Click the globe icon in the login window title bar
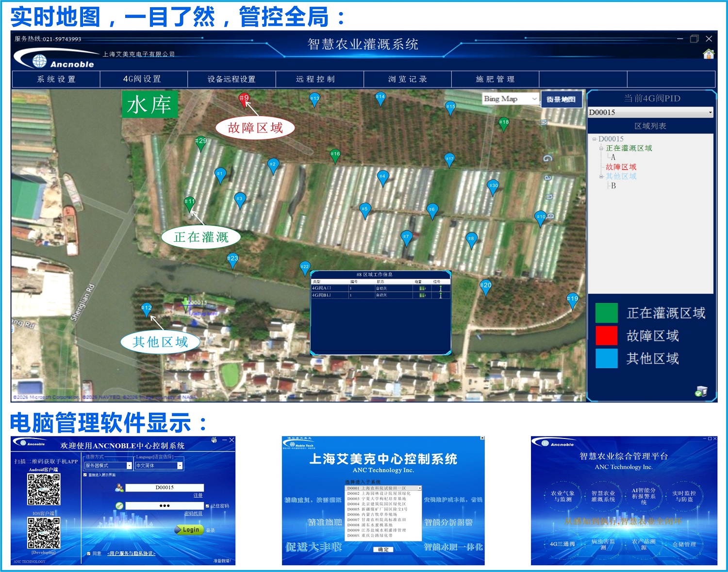Viewport: 728px width, 572px height. tap(214, 440)
